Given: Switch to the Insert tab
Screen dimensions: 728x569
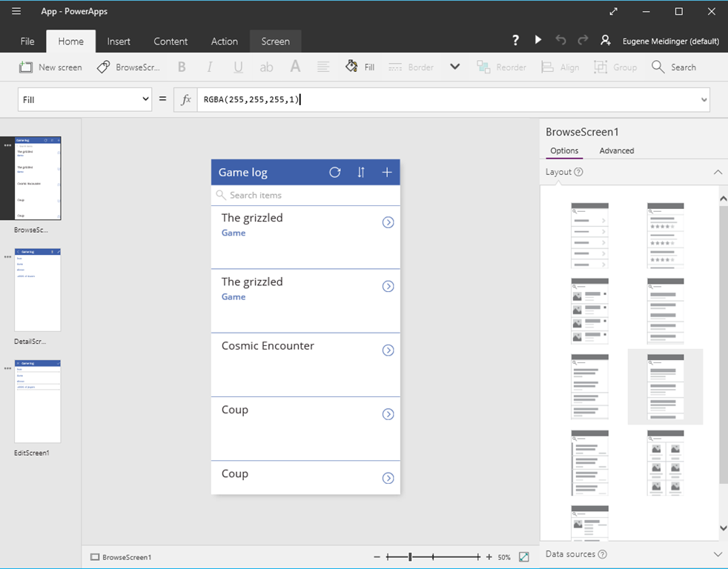Looking at the screenshot, I should (x=119, y=41).
